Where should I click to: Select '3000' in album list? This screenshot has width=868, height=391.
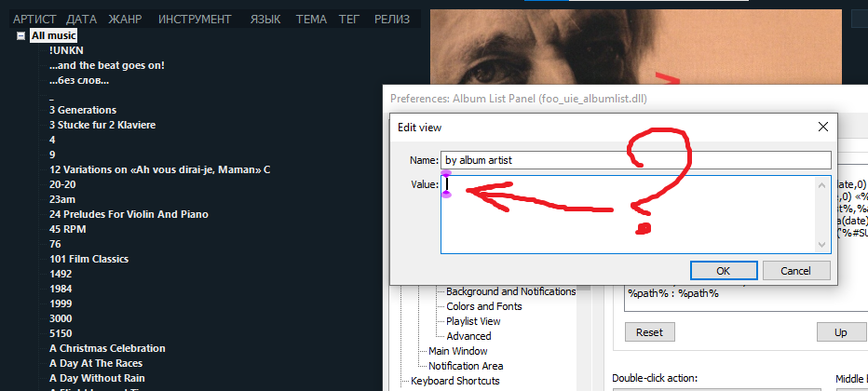(61, 319)
